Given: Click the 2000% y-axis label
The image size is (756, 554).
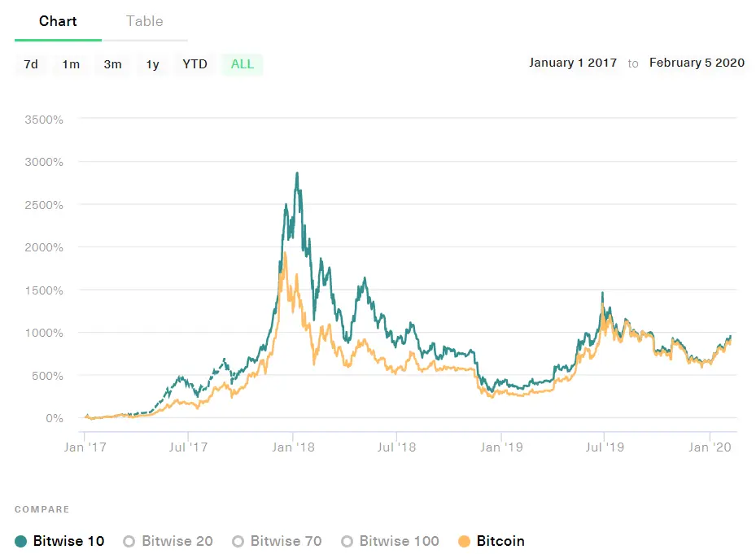Looking at the screenshot, I should pos(44,247).
